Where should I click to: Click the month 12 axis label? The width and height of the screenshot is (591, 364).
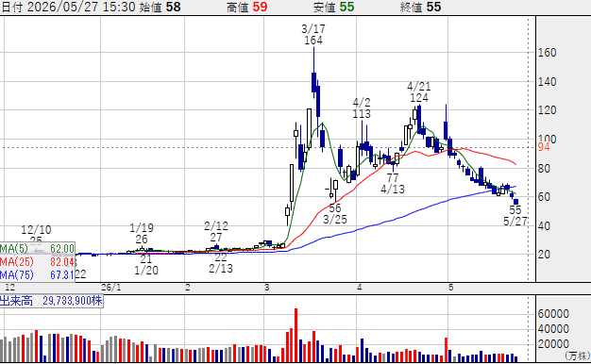[9, 288]
